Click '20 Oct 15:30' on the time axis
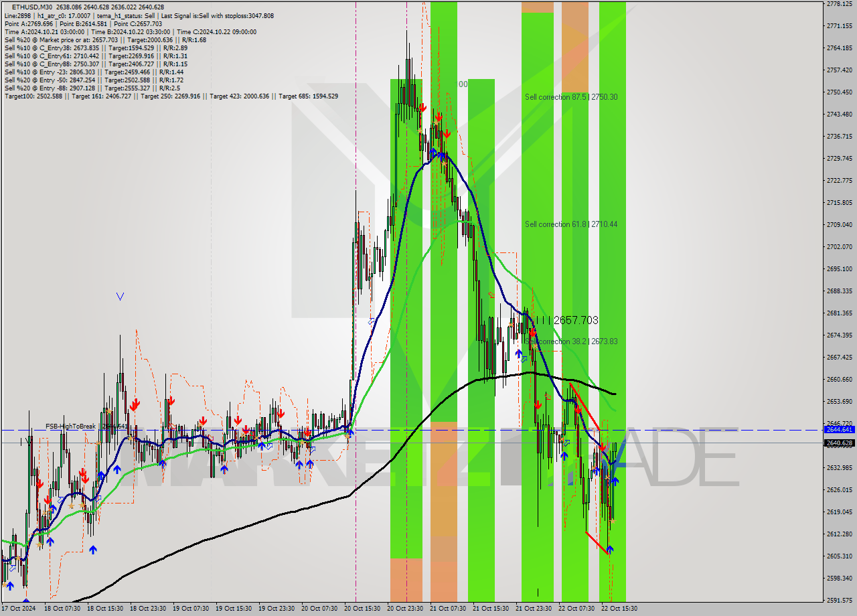This screenshot has height=616, width=857. [362, 609]
